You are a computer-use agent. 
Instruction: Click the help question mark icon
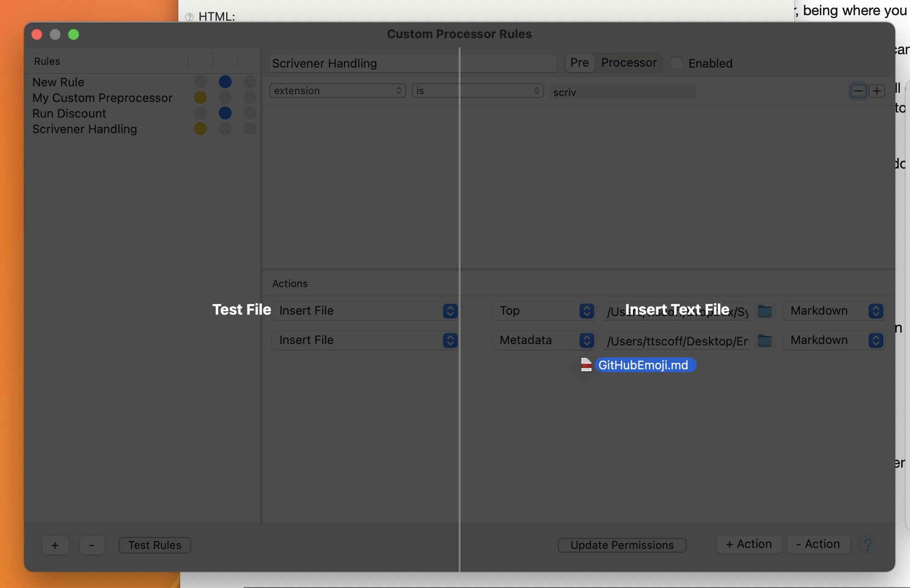point(868,545)
